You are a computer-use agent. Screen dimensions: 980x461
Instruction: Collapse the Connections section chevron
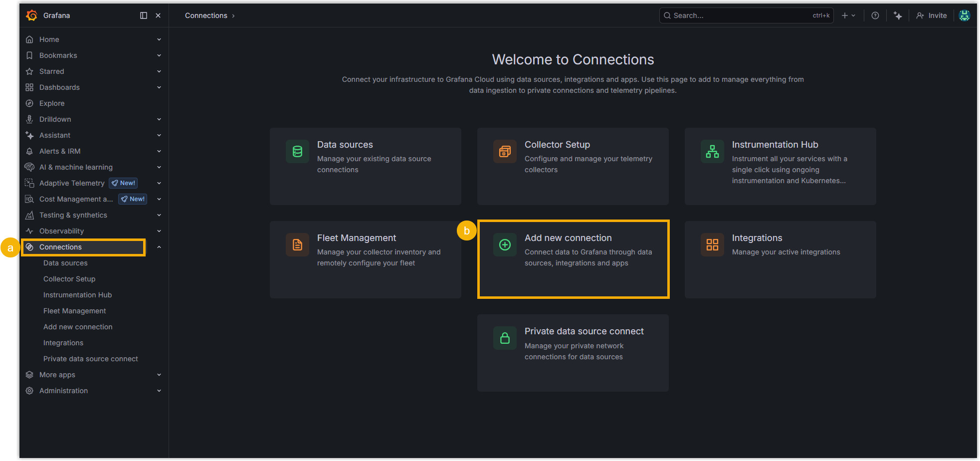click(159, 247)
